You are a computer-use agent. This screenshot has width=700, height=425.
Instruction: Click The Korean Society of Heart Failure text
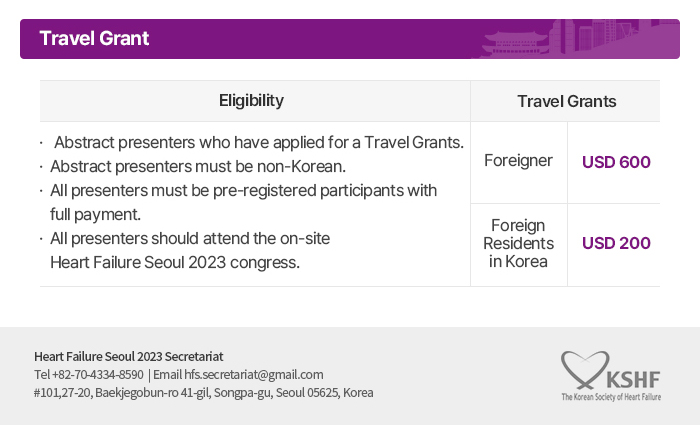pyautogui.click(x=611, y=396)
